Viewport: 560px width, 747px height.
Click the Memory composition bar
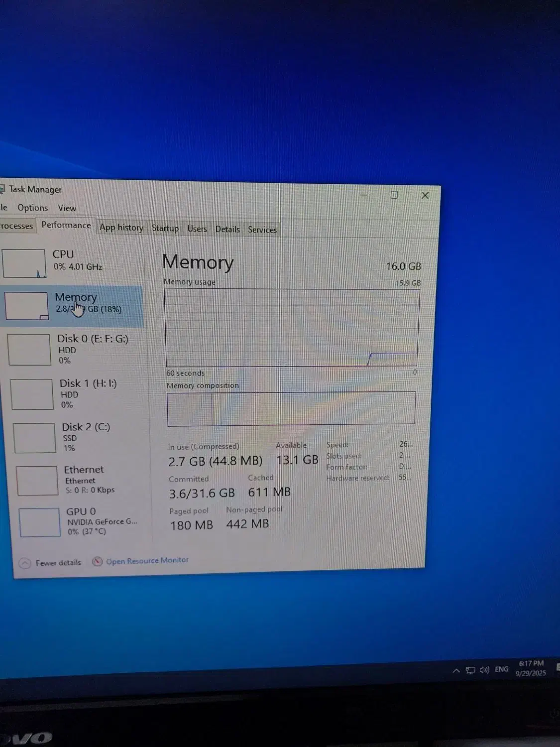(x=291, y=409)
